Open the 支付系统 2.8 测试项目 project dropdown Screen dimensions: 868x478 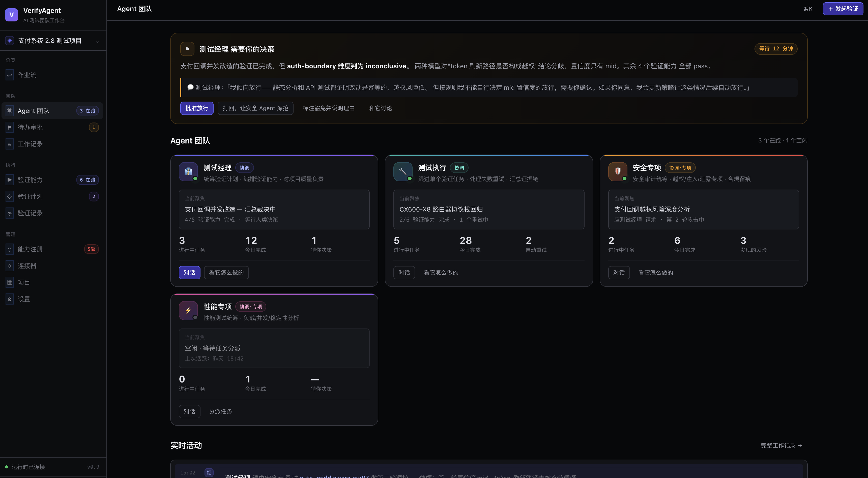click(53, 41)
